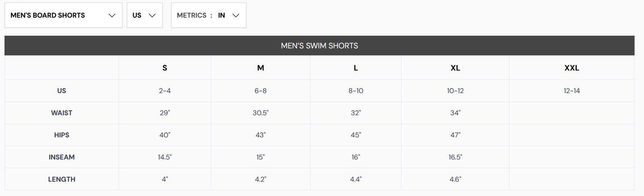Select the 12-14 US size cell
The image size is (644, 196).
click(x=572, y=91)
